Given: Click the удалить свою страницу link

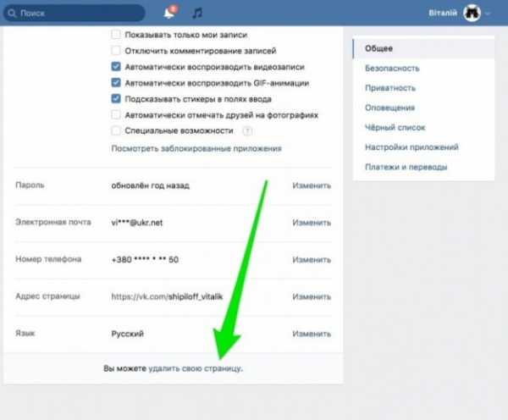Looking at the screenshot, I should (x=196, y=368).
